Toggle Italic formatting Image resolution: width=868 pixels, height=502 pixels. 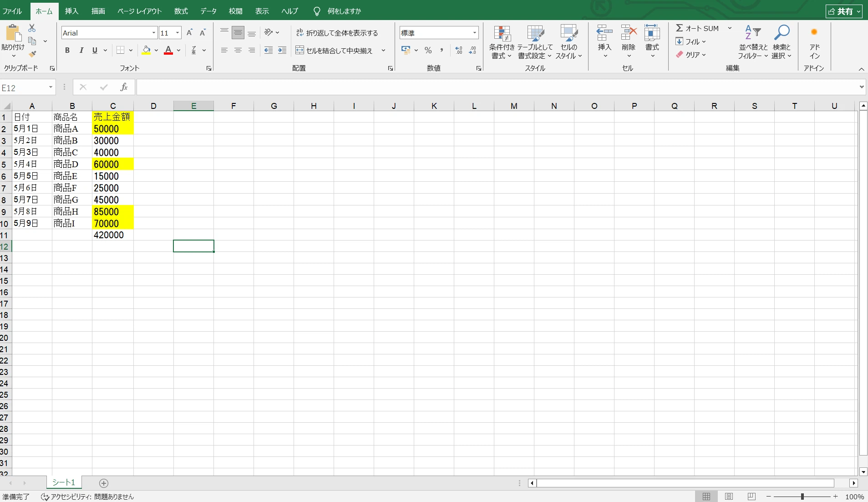coord(81,50)
